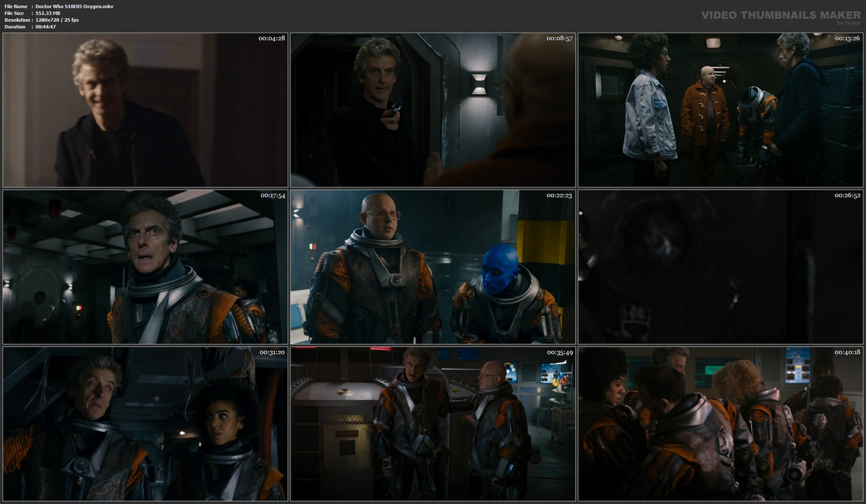Image resolution: width=866 pixels, height=504 pixels.
Task: Click the 'File Size' header label
Action: coord(15,13)
